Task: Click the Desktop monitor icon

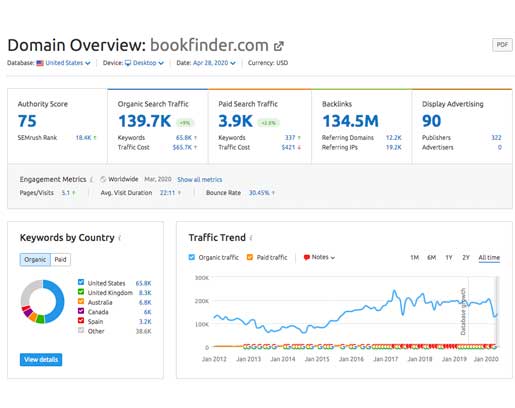Action: point(128,63)
